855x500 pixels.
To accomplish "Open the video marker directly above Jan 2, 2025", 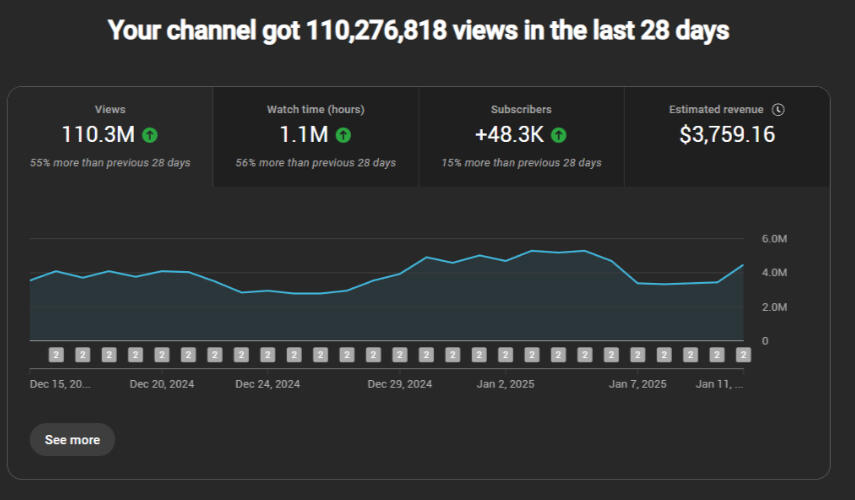I will [x=505, y=355].
